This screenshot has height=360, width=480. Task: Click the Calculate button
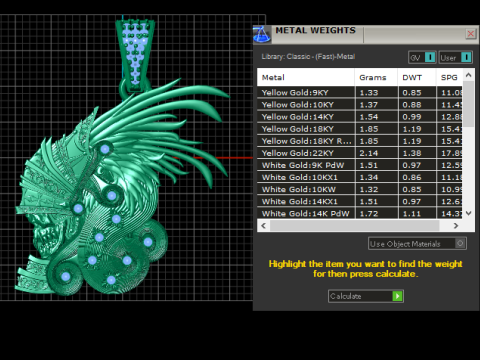coord(366,296)
